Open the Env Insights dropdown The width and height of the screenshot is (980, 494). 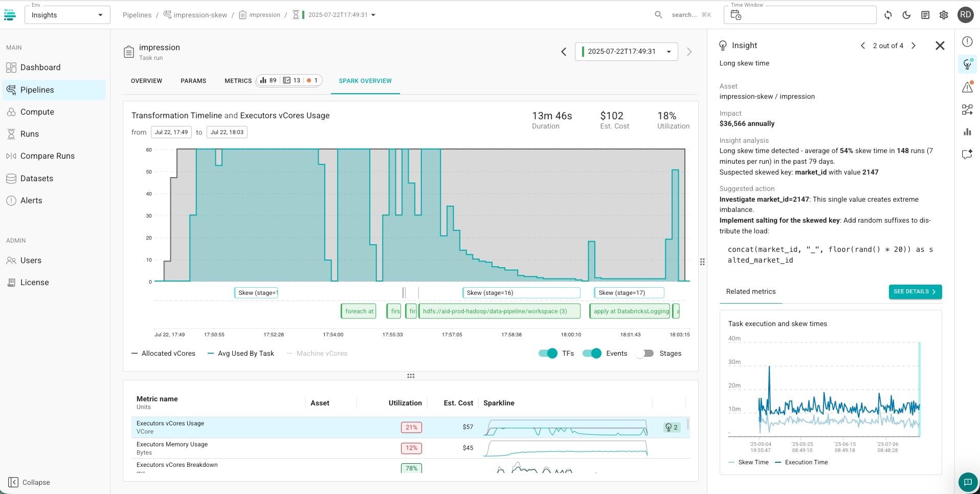(x=67, y=15)
